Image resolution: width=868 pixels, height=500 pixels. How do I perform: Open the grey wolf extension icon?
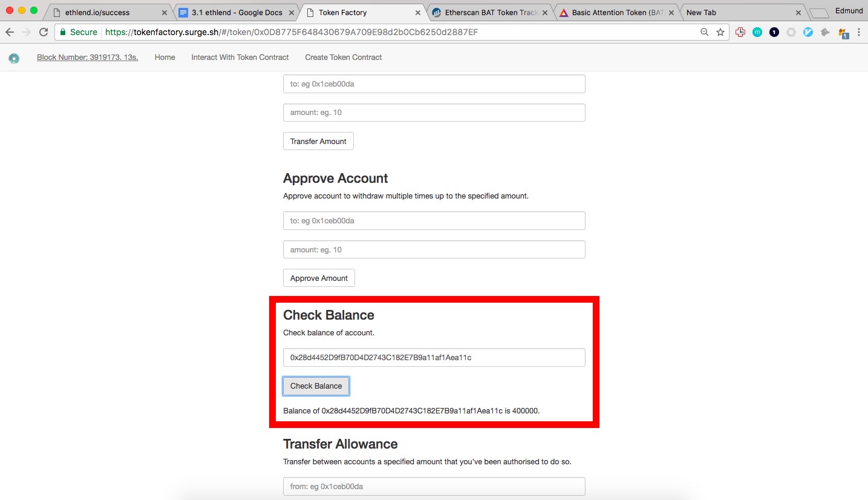(x=825, y=32)
